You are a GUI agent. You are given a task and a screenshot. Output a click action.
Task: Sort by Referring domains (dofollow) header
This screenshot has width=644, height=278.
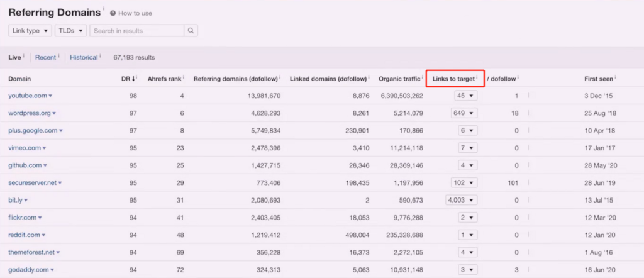click(236, 79)
